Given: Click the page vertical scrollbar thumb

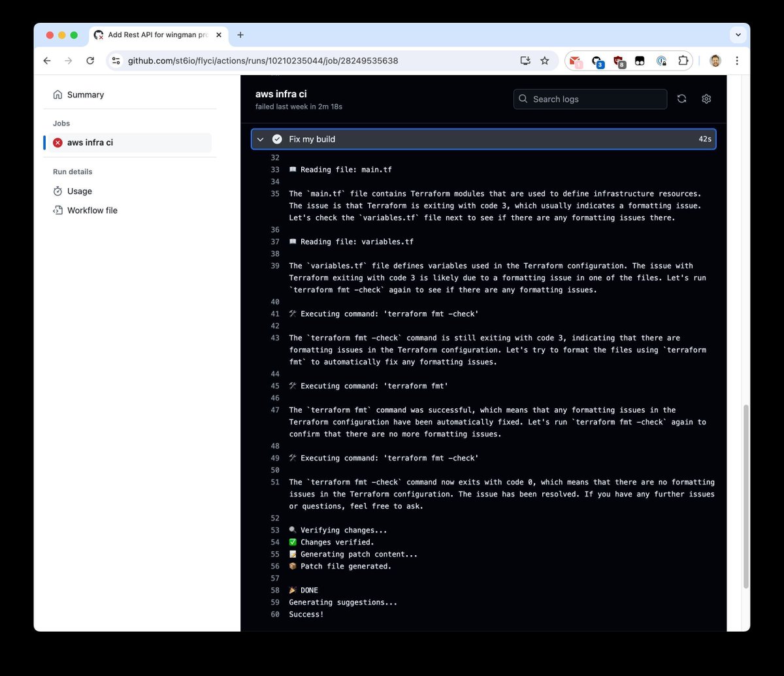Looking at the screenshot, I should (746, 496).
